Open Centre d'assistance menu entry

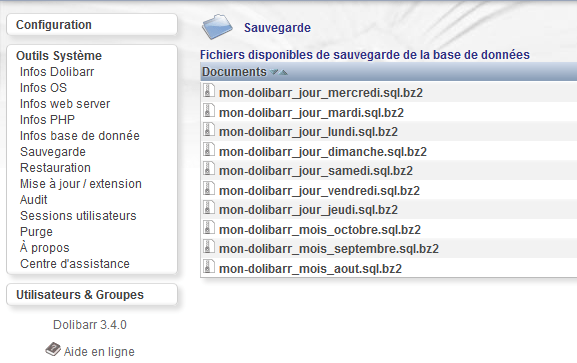point(75,264)
